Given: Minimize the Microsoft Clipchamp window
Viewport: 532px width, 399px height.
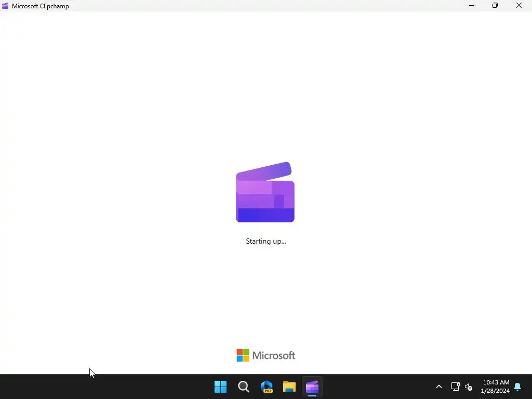Looking at the screenshot, I should pos(472,5).
